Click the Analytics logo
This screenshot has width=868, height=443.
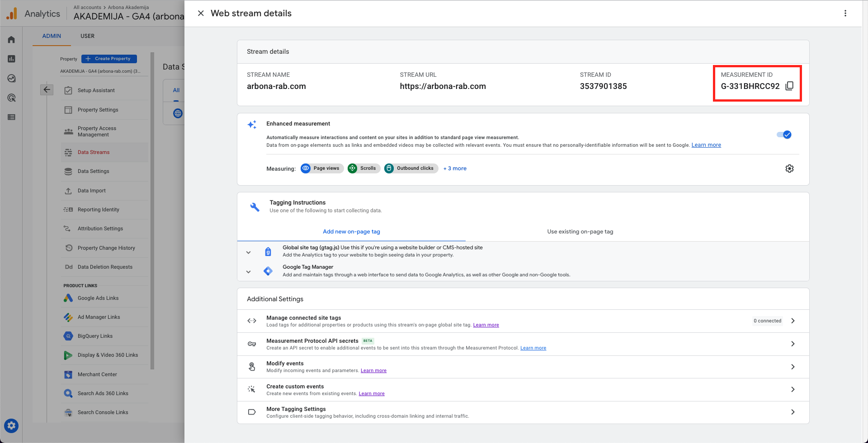[x=12, y=14]
